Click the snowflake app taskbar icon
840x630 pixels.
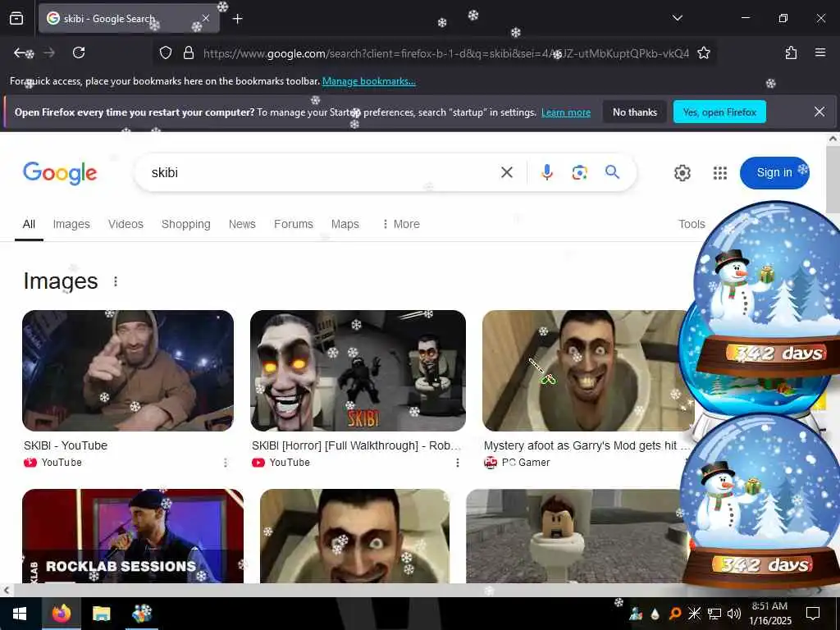142,614
